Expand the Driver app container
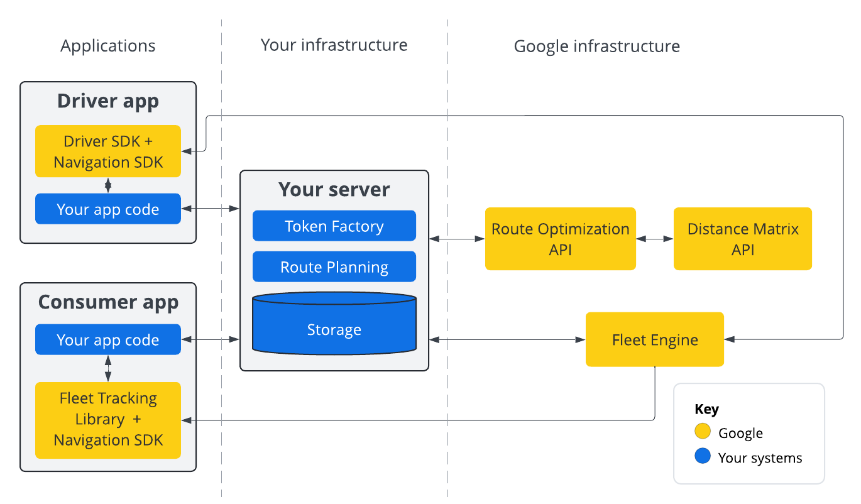Screen dimensions: 861x504 pos(107,101)
